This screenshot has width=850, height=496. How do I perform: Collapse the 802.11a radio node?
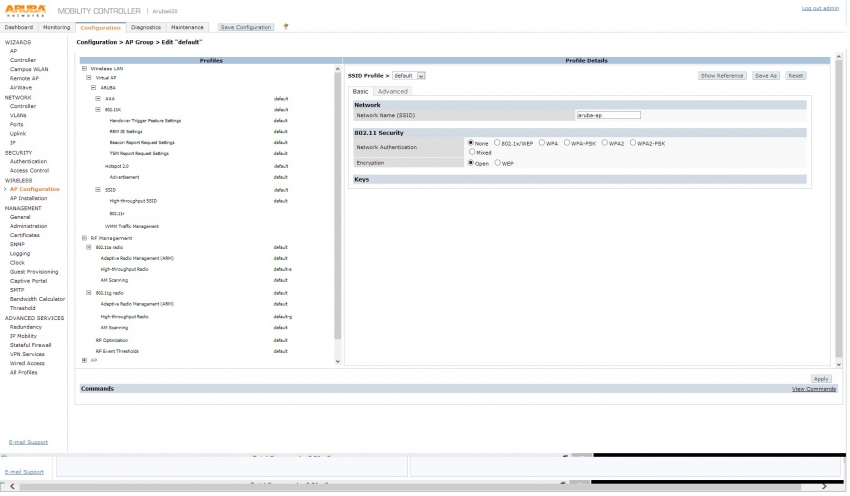pyautogui.click(x=89, y=247)
